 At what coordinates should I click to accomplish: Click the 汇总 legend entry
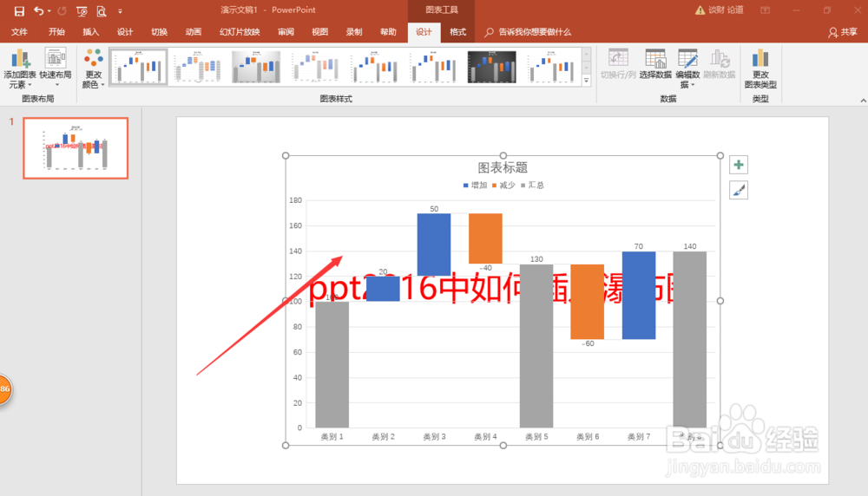tap(532, 186)
